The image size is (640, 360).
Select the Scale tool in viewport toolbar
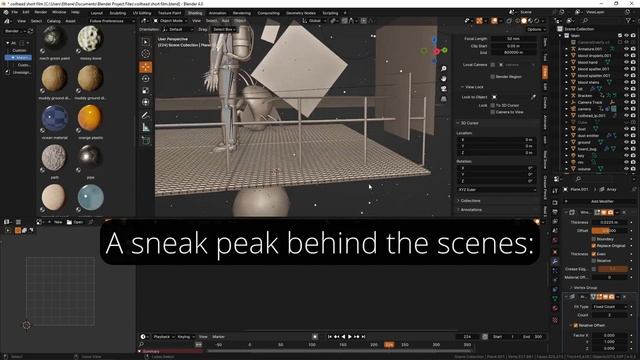(146, 91)
